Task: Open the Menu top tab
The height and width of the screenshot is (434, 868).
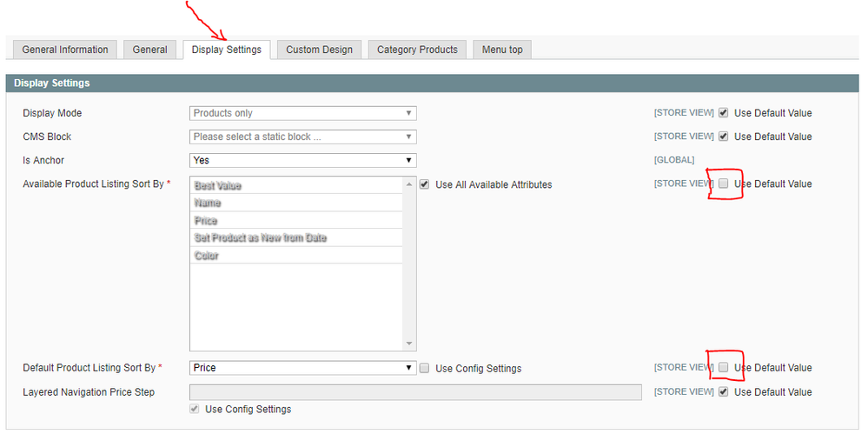Action: 502,50
